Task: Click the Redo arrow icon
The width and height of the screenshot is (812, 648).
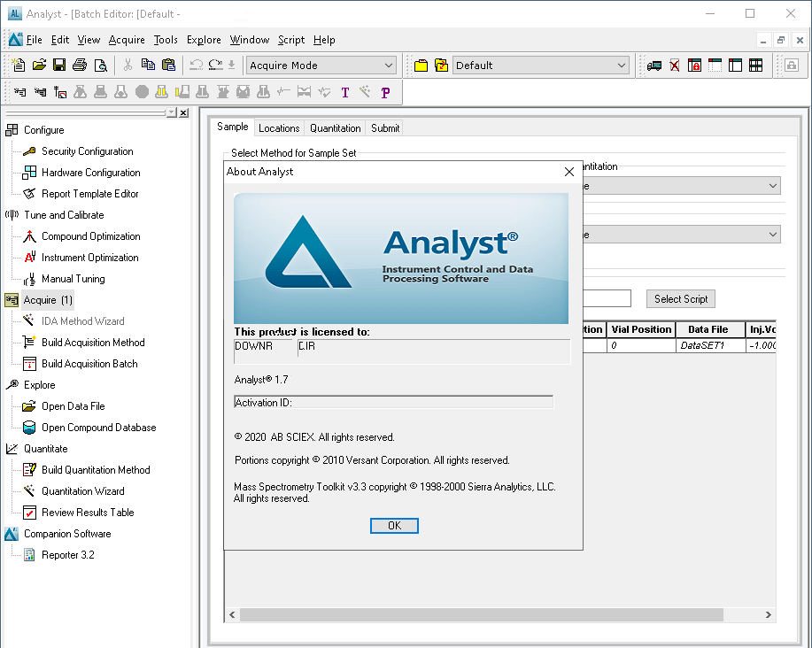Action: point(215,66)
